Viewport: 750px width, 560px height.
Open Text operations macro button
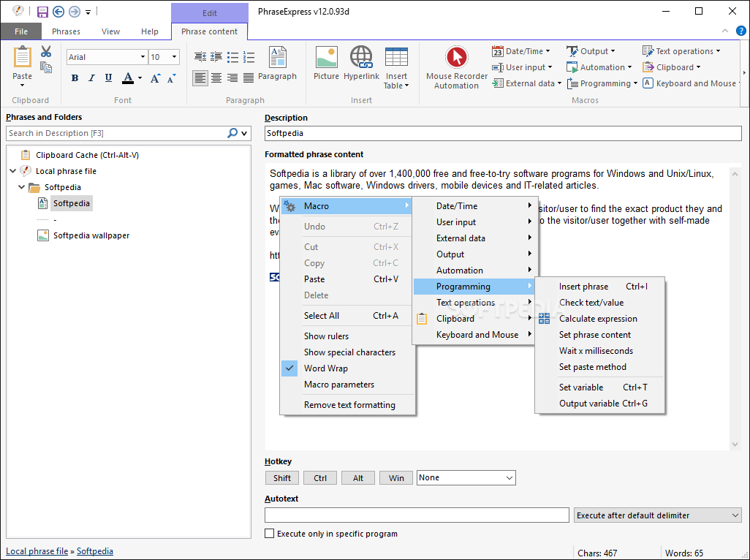[681, 51]
